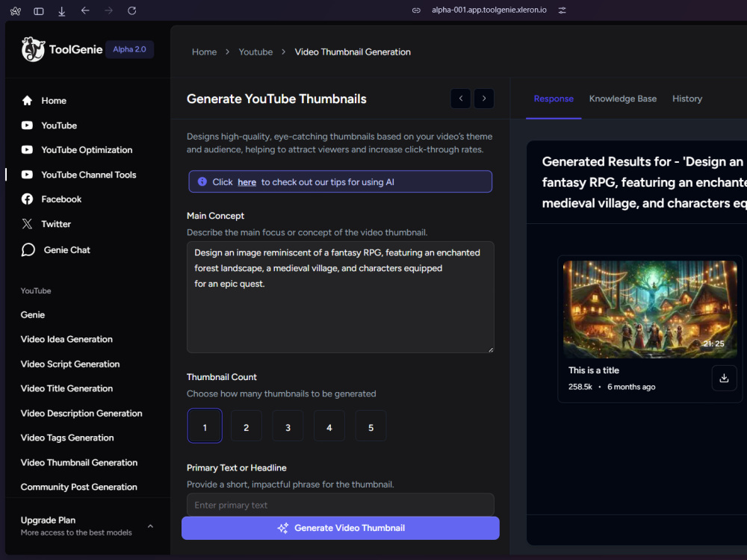Download the generated thumbnail

pos(724,378)
